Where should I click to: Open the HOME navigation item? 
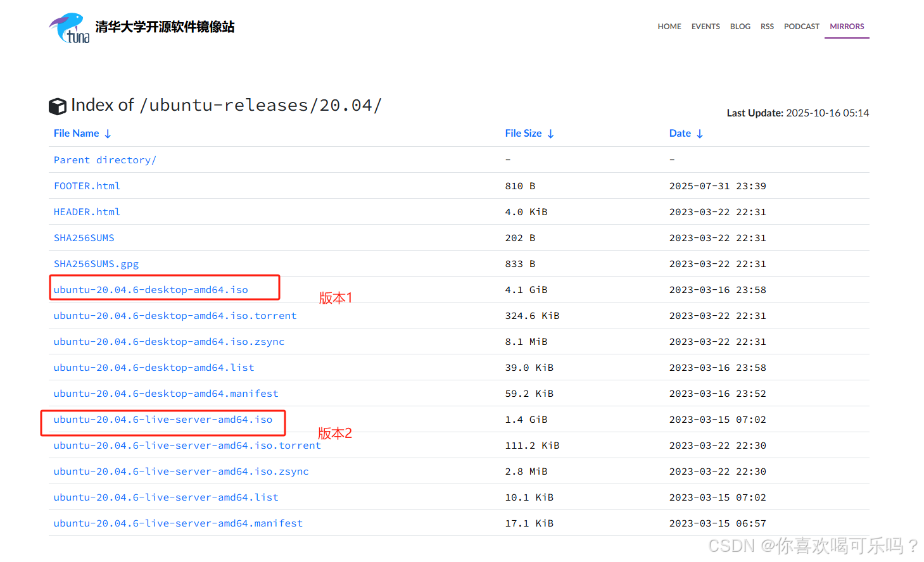(x=669, y=27)
